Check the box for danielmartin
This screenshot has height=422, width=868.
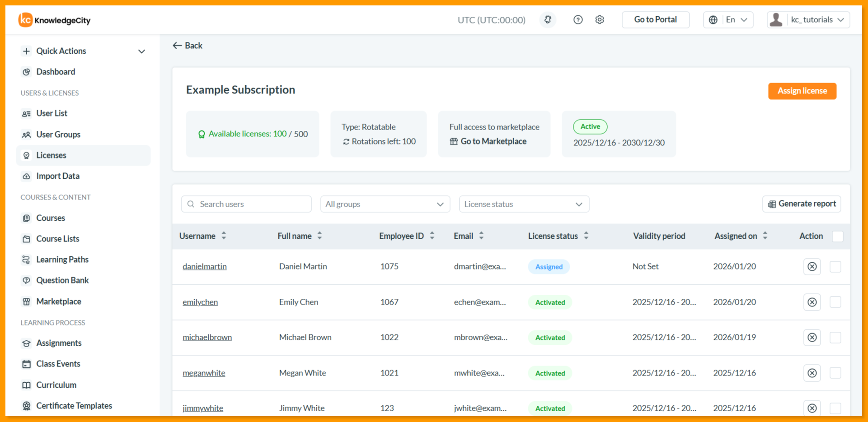[835, 267]
